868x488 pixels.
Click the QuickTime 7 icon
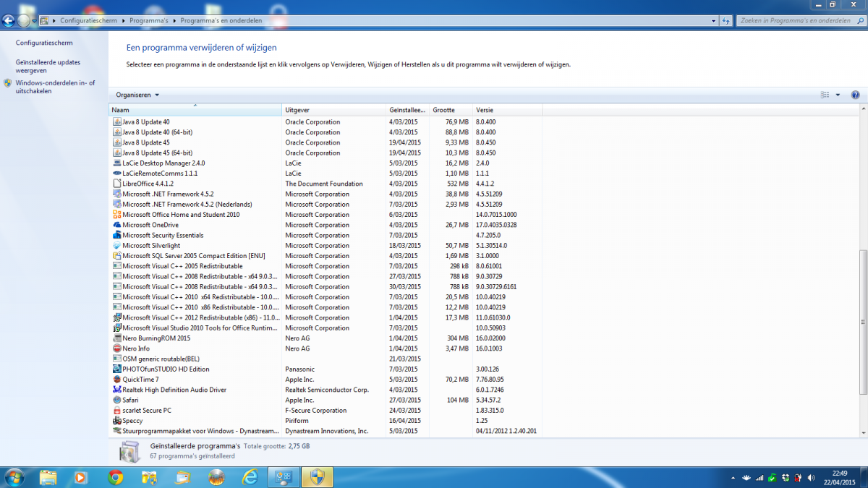pyautogui.click(x=117, y=380)
